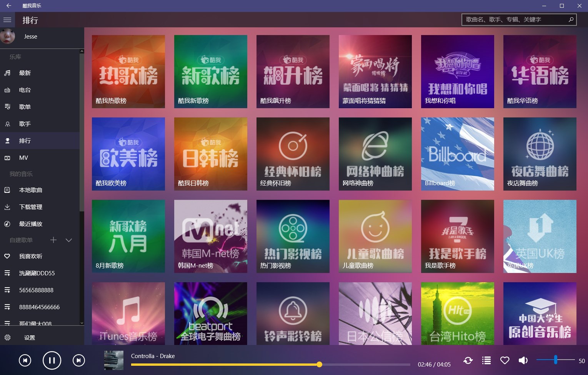Viewport: 588px width, 375px height.
Task: Skip to the next track
Action: (x=79, y=360)
